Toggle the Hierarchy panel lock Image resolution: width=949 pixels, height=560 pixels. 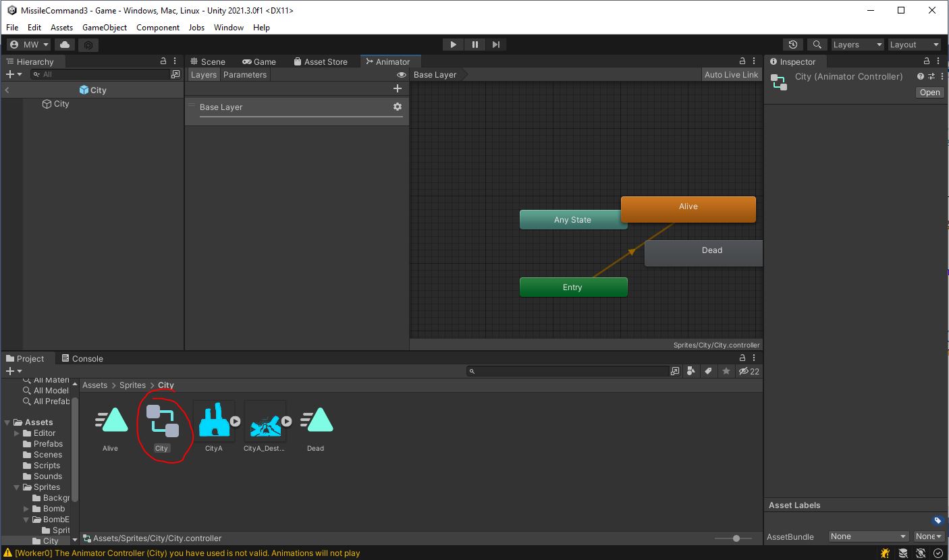163,61
